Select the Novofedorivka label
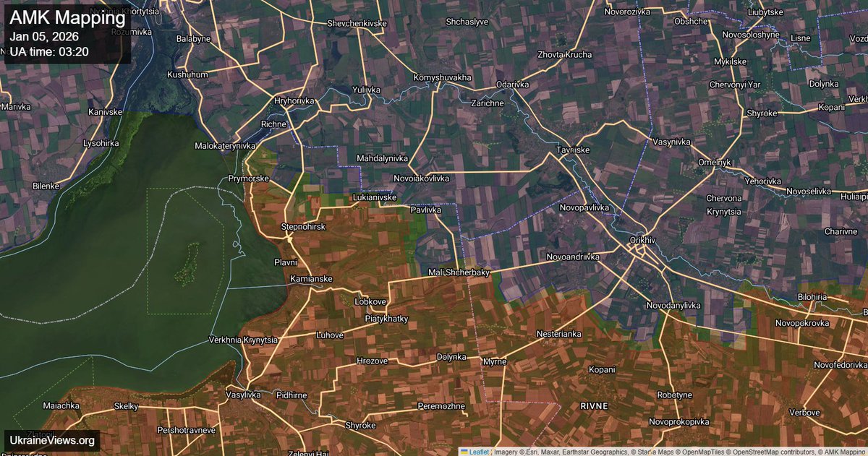 (840, 364)
